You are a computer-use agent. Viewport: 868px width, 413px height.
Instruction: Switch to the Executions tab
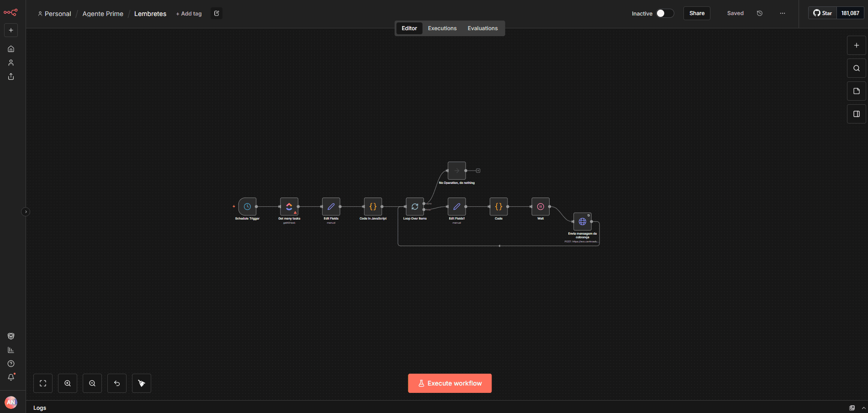[442, 28]
